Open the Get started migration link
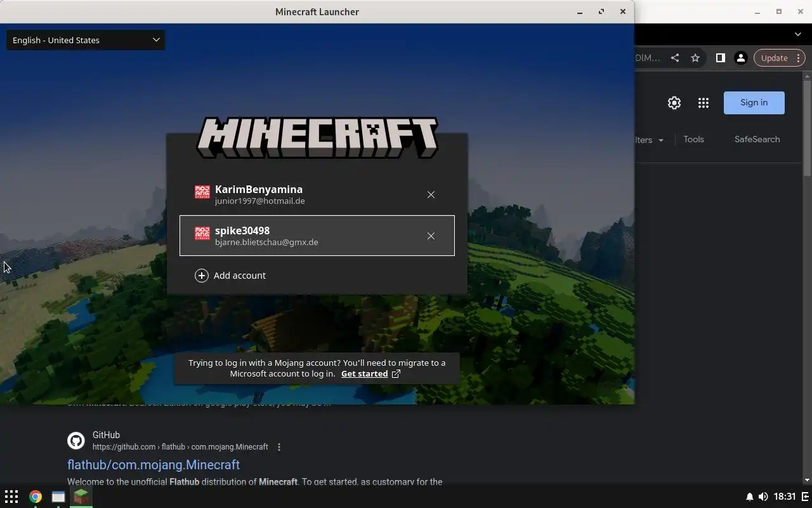Screen dimensions: 812x508 (x=364, y=374)
